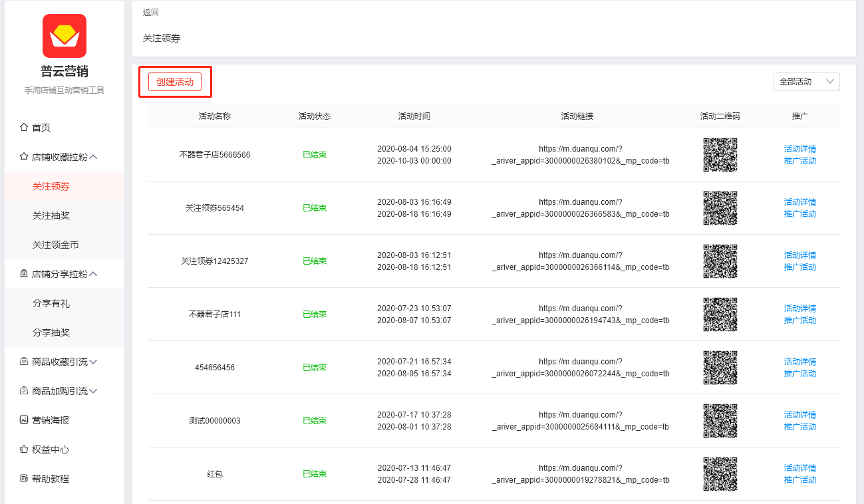Click QR code of 关注领券565454

(x=720, y=208)
